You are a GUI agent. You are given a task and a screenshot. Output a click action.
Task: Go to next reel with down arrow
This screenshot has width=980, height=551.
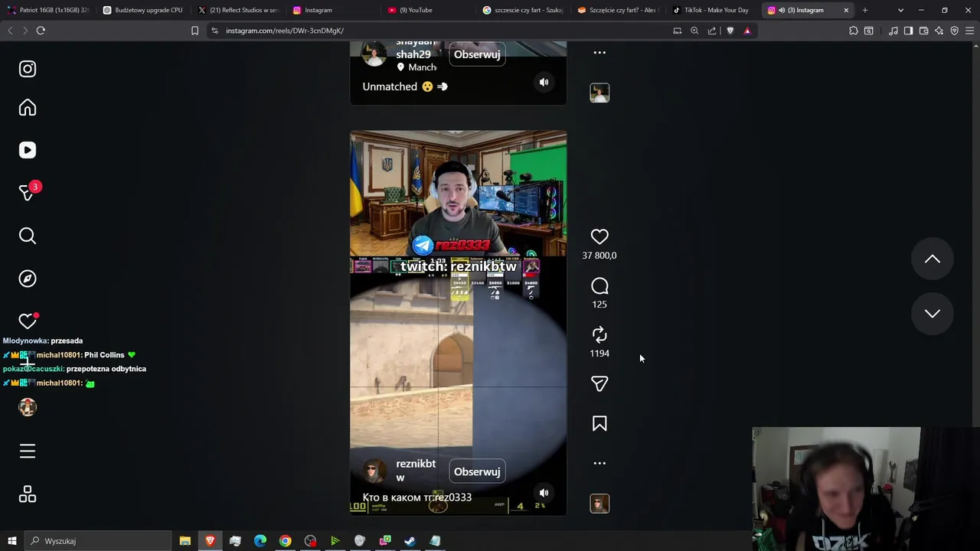932,313
